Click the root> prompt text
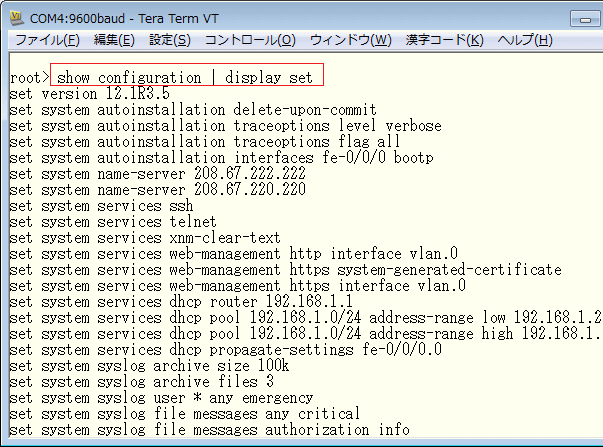This screenshot has width=603, height=447. point(30,78)
